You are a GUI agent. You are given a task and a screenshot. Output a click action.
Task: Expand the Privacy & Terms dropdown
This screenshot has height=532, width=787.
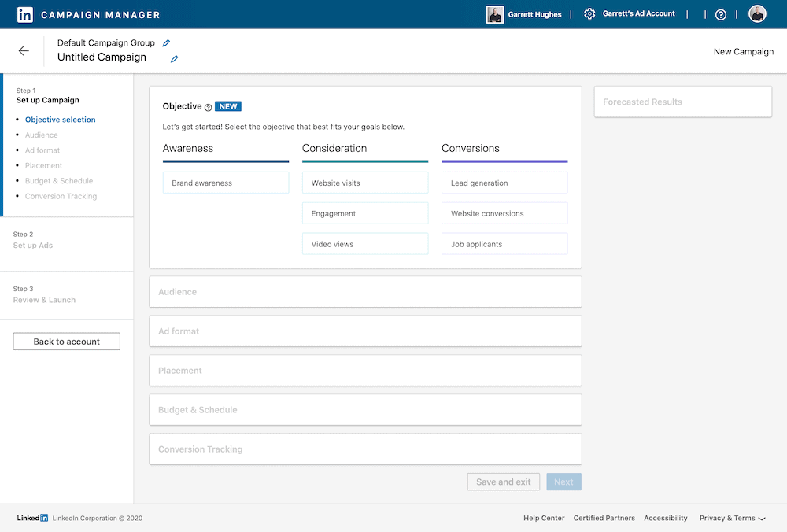(x=732, y=518)
